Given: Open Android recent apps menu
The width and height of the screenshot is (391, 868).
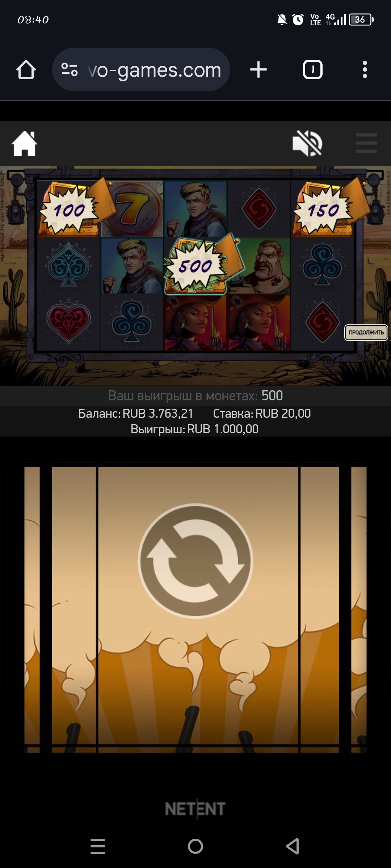Looking at the screenshot, I should 98,846.
